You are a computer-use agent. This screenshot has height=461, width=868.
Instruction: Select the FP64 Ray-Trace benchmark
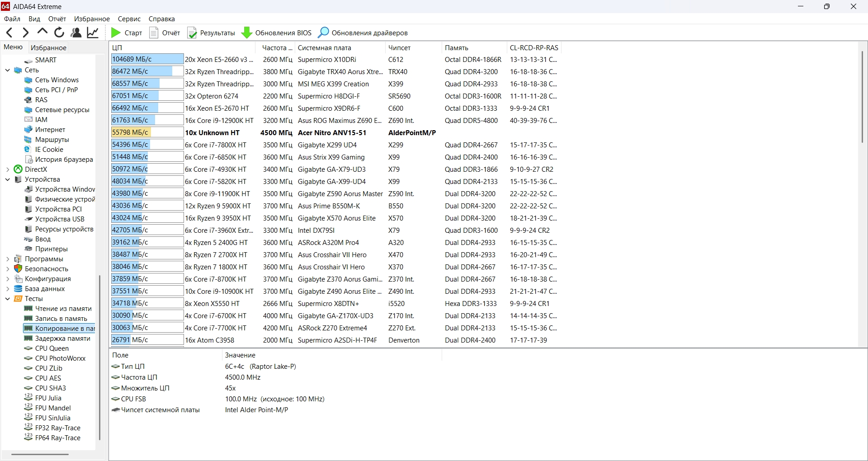(58, 438)
